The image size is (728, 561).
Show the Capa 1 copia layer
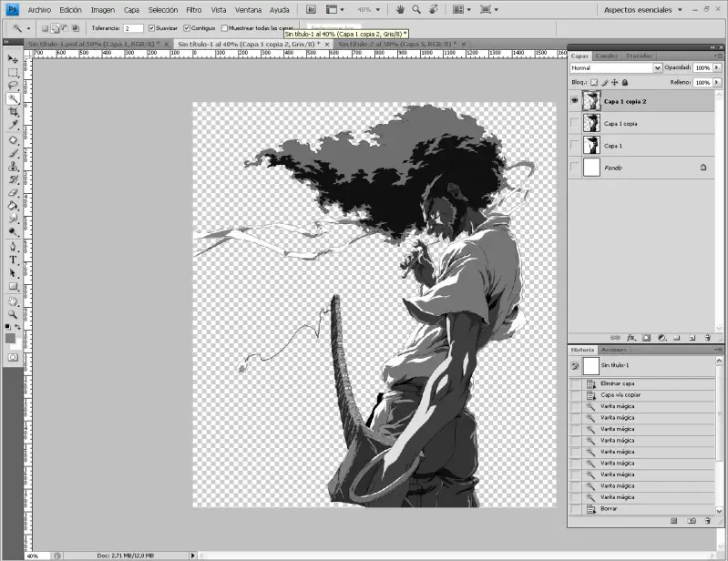coord(575,123)
